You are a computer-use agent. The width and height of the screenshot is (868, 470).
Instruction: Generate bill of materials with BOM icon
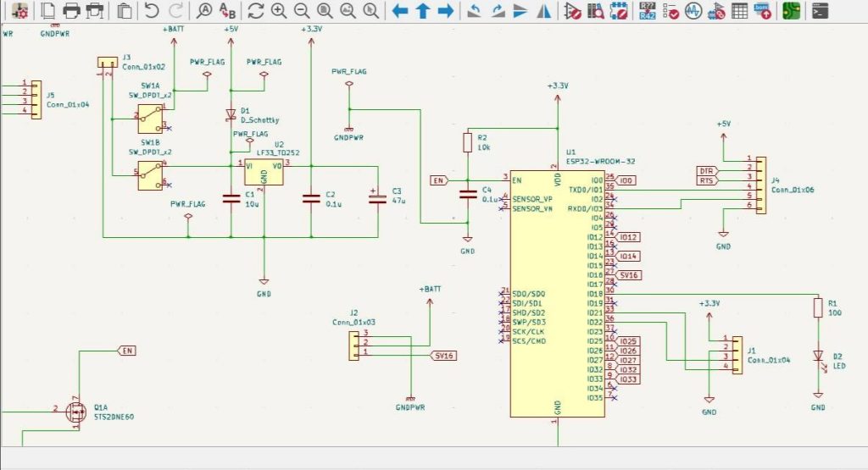click(x=762, y=11)
